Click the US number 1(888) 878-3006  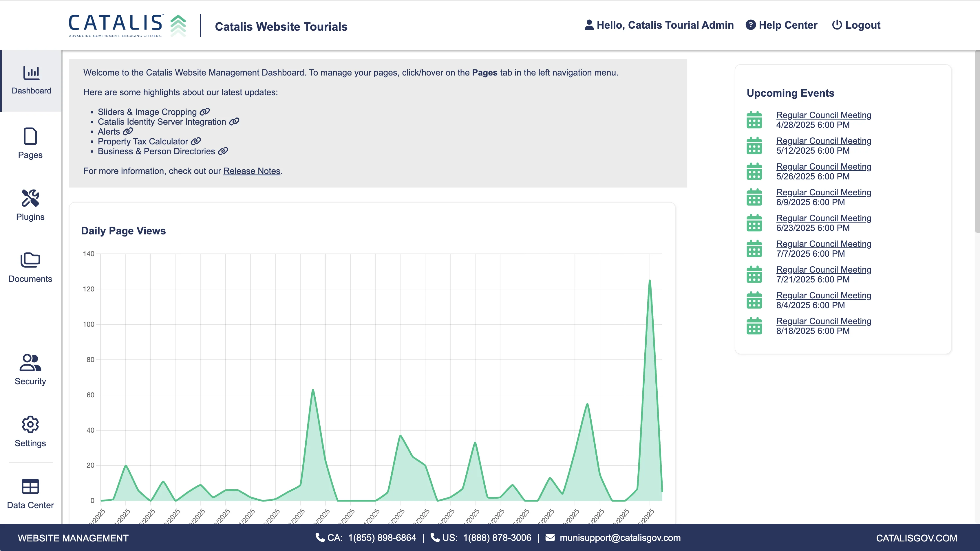point(497,538)
